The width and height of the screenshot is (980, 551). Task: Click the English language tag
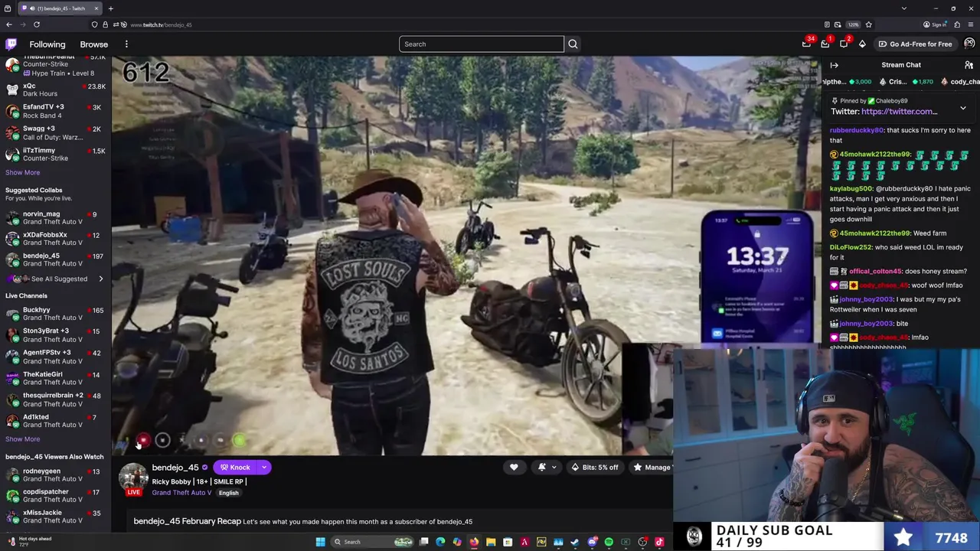pyautogui.click(x=228, y=493)
